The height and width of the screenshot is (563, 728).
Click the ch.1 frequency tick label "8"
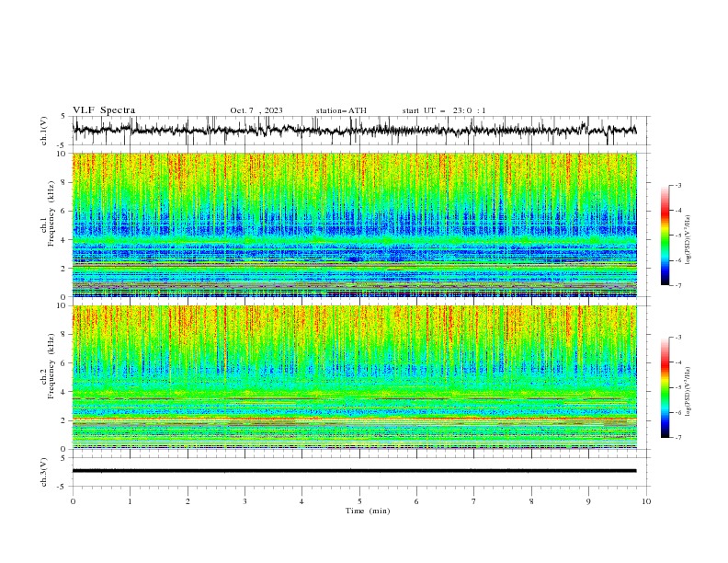65,182
